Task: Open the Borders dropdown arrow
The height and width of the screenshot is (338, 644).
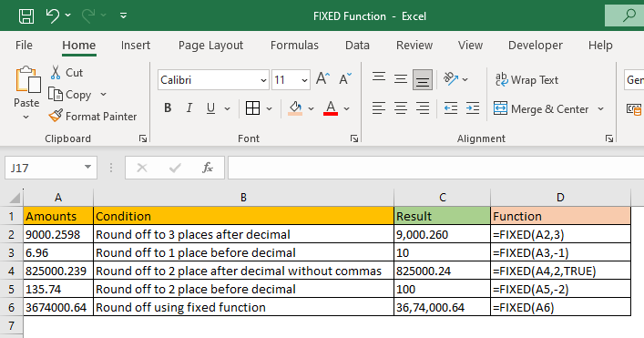Action: point(269,108)
